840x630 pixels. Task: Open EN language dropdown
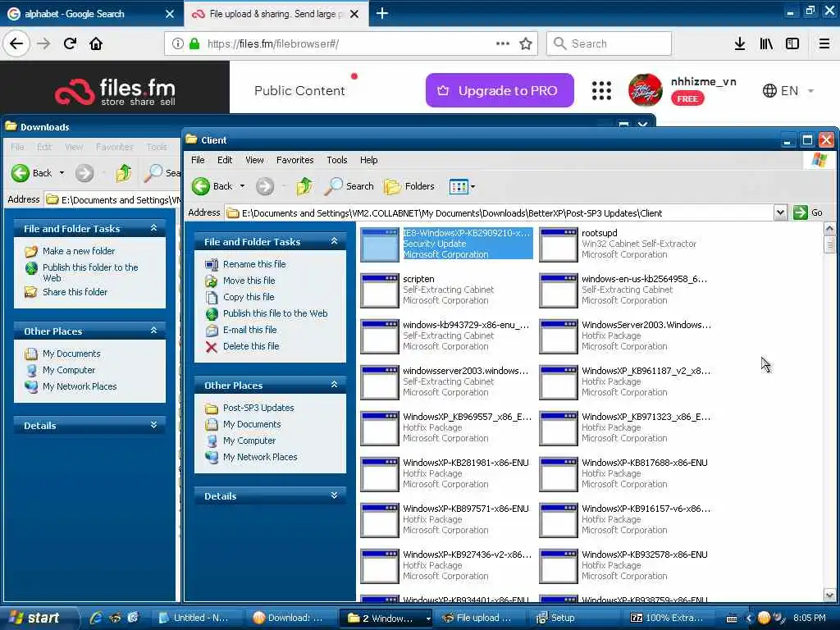click(788, 90)
